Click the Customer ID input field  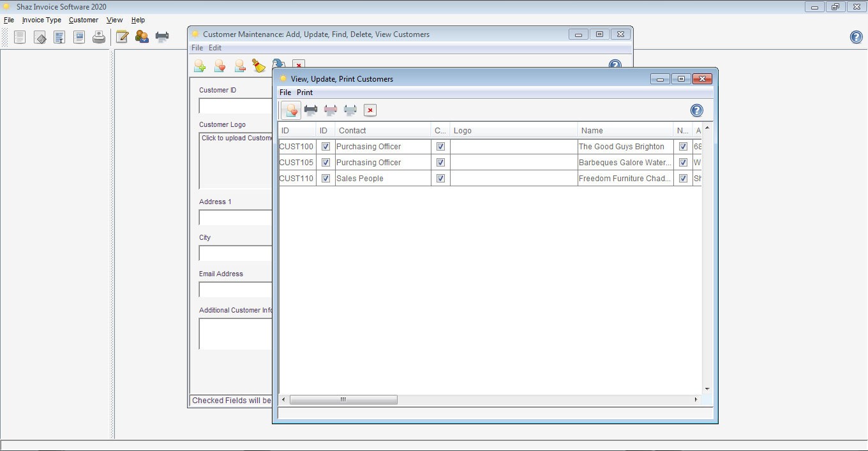pos(236,106)
